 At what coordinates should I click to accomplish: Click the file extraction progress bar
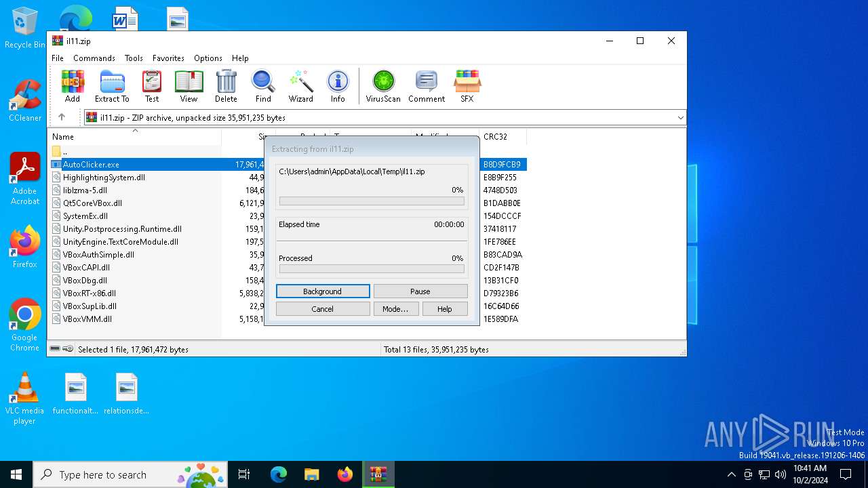372,201
